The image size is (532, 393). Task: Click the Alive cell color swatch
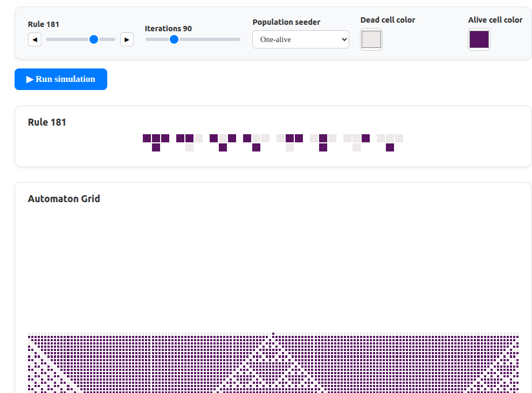[x=479, y=39]
